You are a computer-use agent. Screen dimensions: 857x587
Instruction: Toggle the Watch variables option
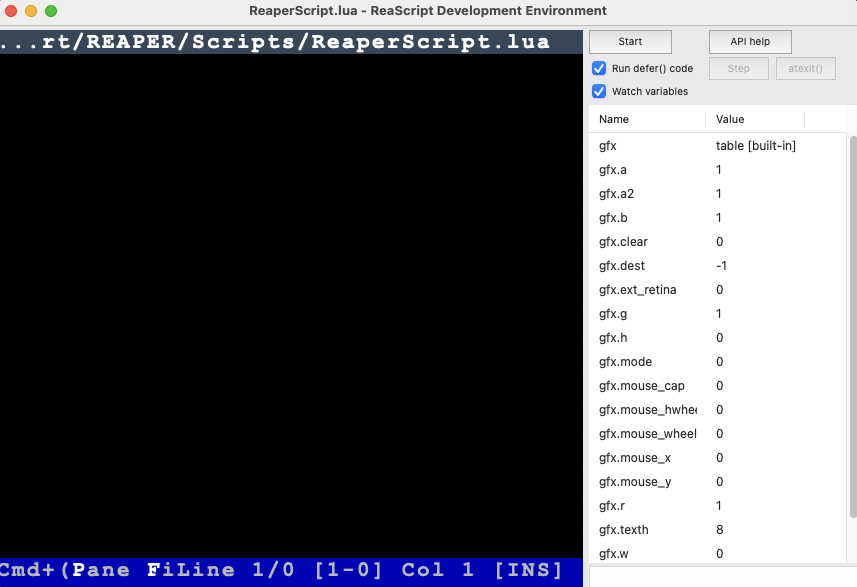599,91
